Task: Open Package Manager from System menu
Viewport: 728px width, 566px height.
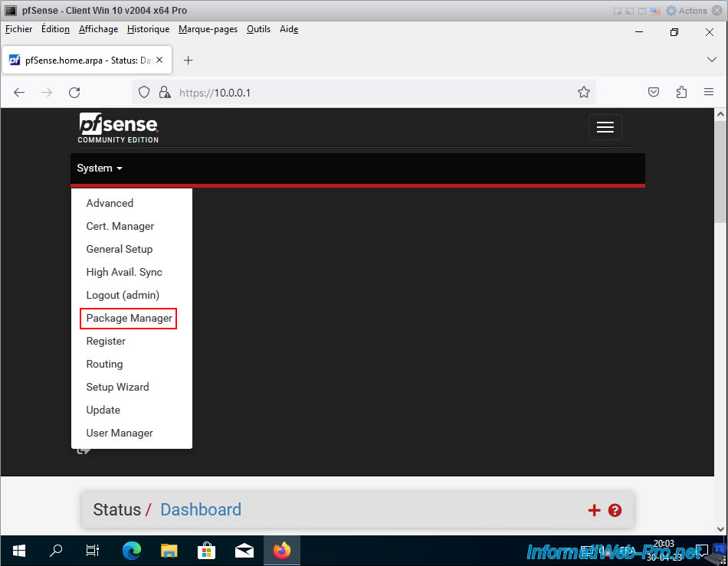Action: (129, 319)
